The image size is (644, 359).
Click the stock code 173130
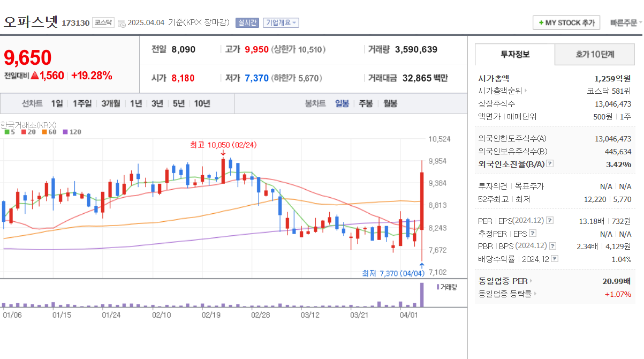pos(75,23)
